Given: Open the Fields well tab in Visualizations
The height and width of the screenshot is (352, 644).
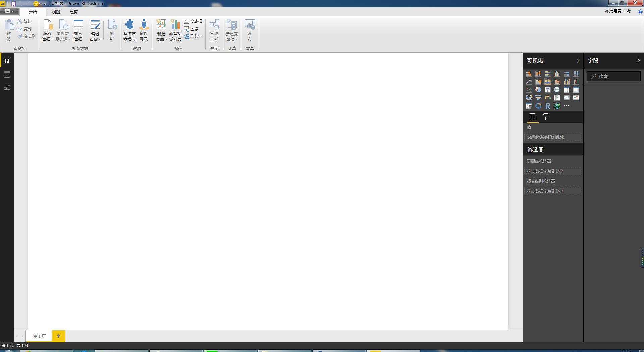Looking at the screenshot, I should [533, 117].
